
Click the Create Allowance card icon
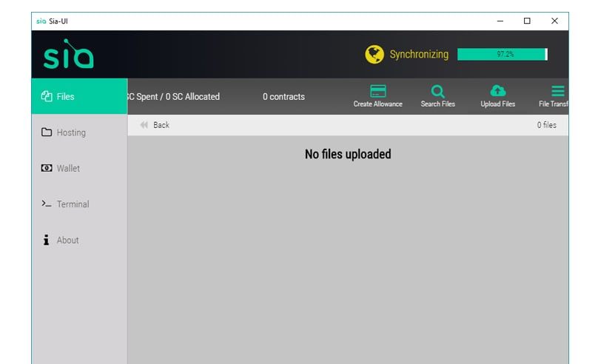click(x=378, y=91)
